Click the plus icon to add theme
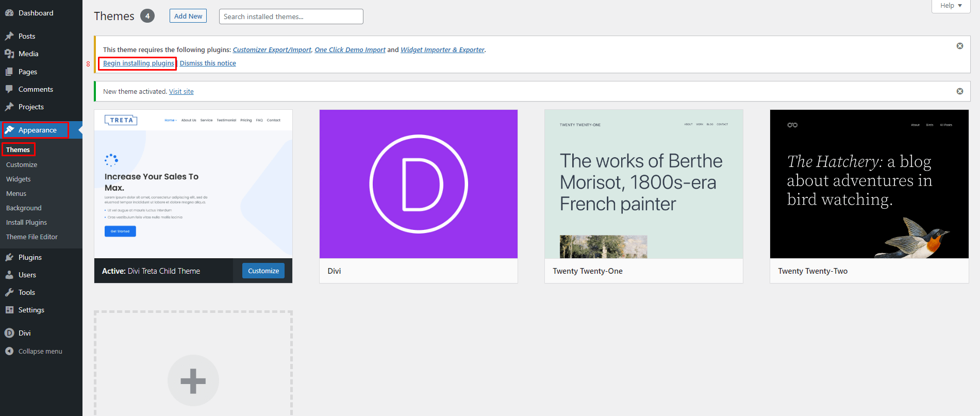This screenshot has height=416, width=980. pos(193,381)
